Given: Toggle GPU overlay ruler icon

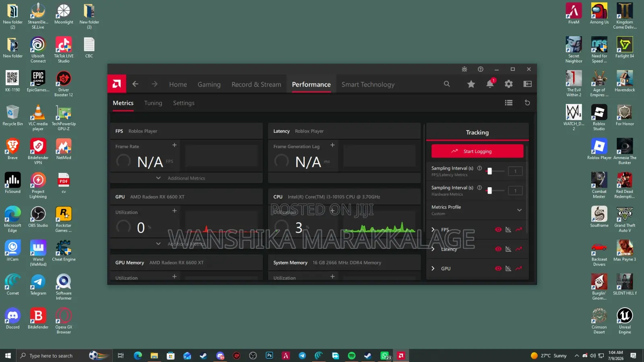Looking at the screenshot, I should 508,269.
